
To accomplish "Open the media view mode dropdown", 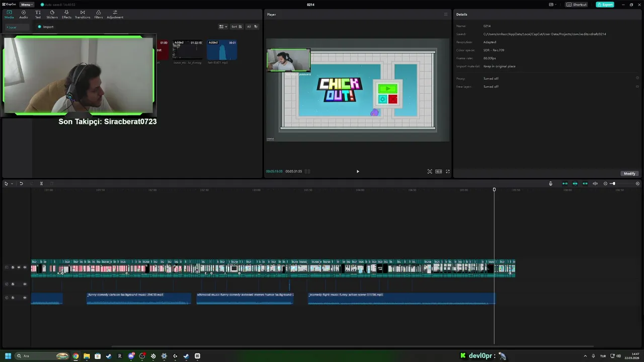I will pos(223,27).
